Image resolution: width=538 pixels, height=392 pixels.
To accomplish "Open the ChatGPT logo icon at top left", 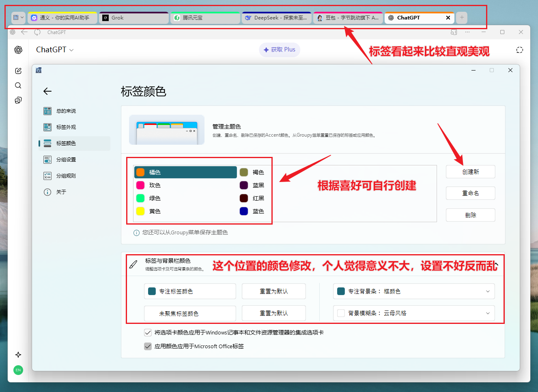I will pos(18,49).
